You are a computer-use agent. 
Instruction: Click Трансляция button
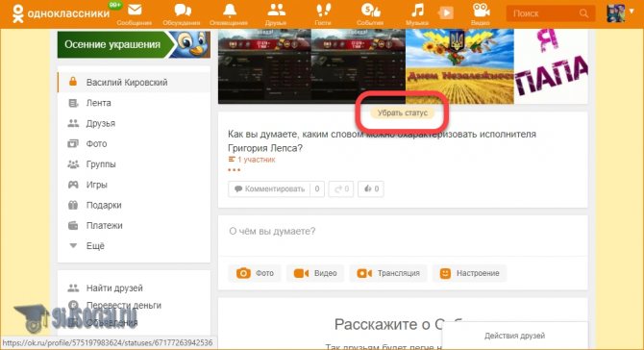tap(388, 273)
